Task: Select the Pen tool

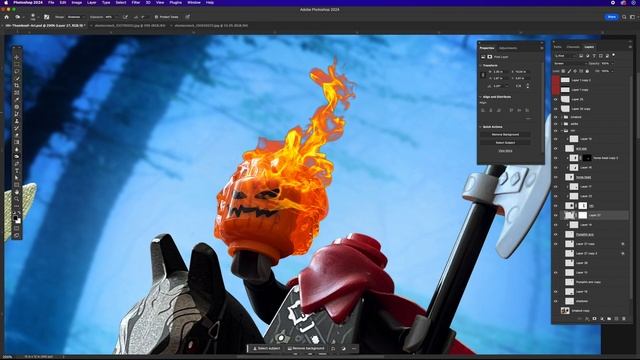Action: tap(16, 163)
